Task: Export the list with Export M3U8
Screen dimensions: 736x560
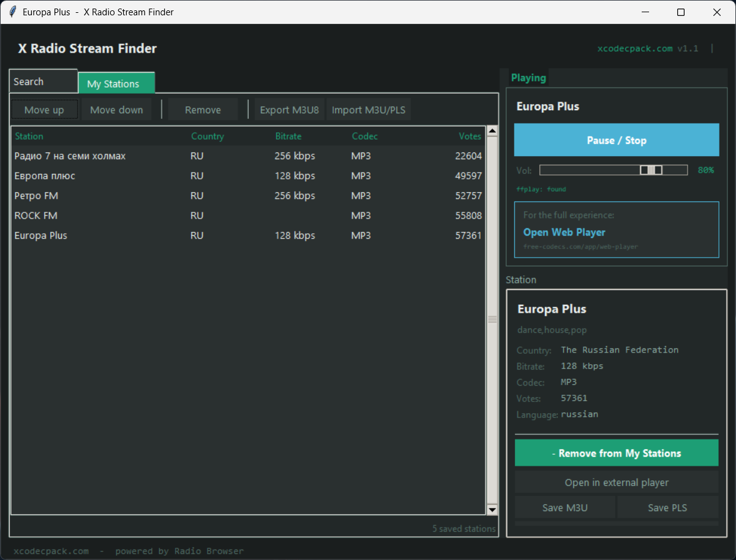Action: point(289,110)
